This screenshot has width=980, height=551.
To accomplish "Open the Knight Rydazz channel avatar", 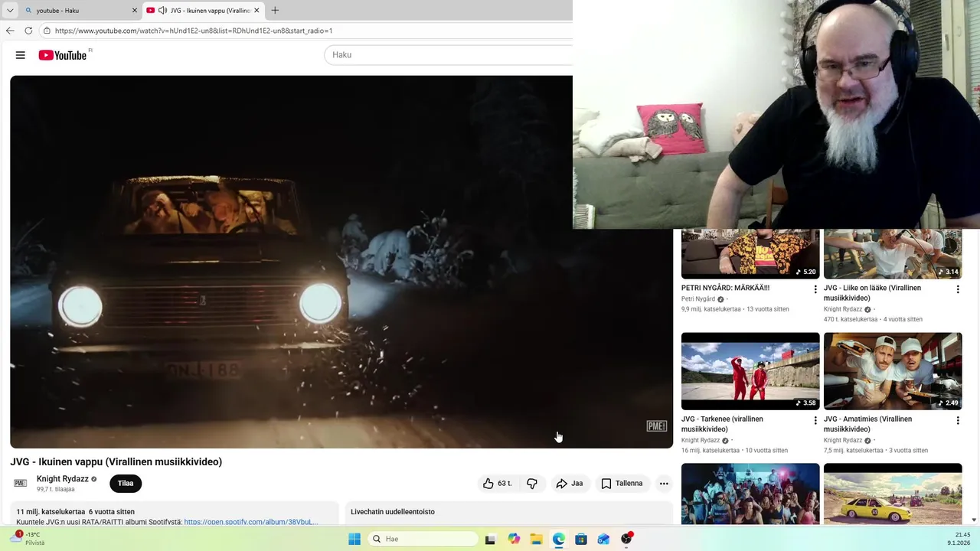I will [21, 484].
